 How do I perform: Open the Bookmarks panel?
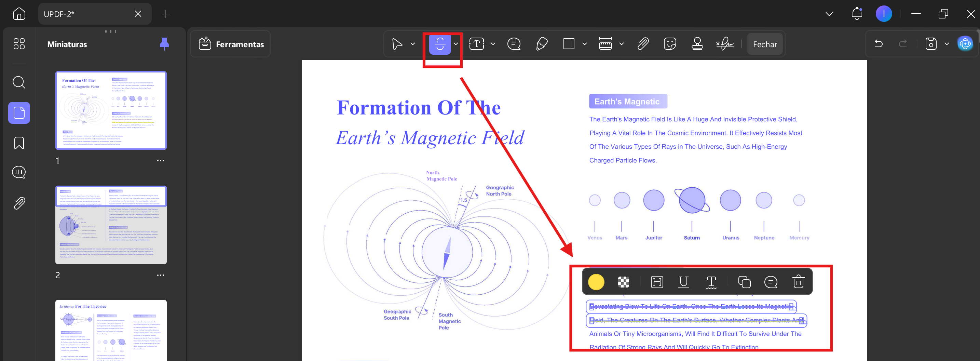[x=19, y=143]
